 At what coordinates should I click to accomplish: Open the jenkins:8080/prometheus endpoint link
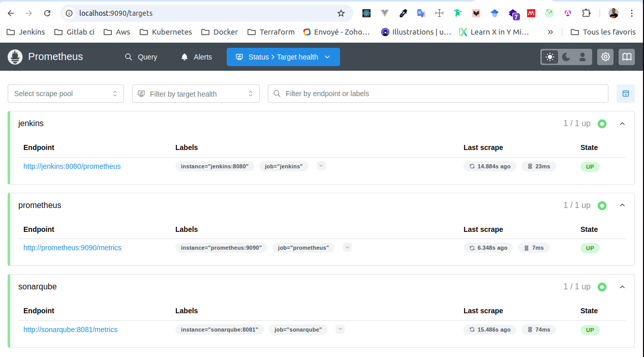72,166
